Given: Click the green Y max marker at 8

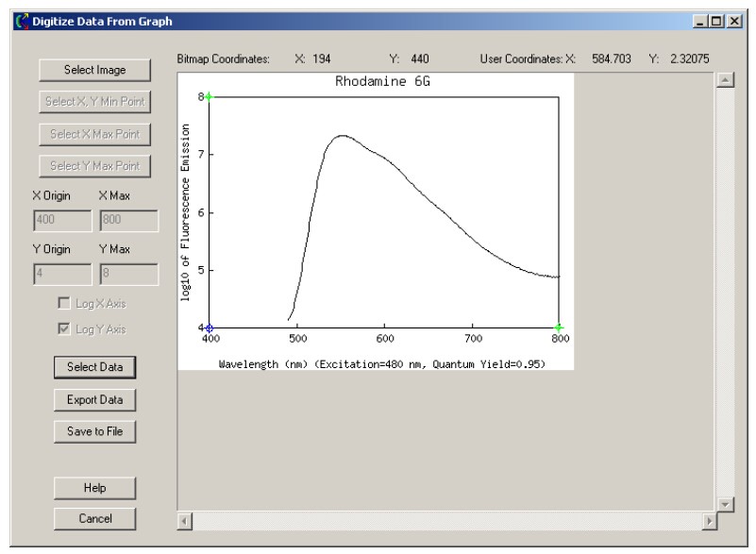Looking at the screenshot, I should click(x=209, y=97).
